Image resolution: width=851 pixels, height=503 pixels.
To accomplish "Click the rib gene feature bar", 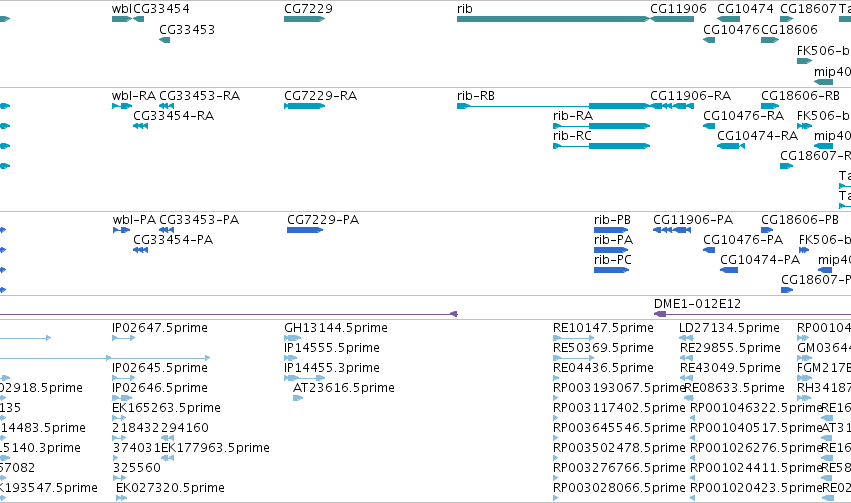I will point(553,19).
